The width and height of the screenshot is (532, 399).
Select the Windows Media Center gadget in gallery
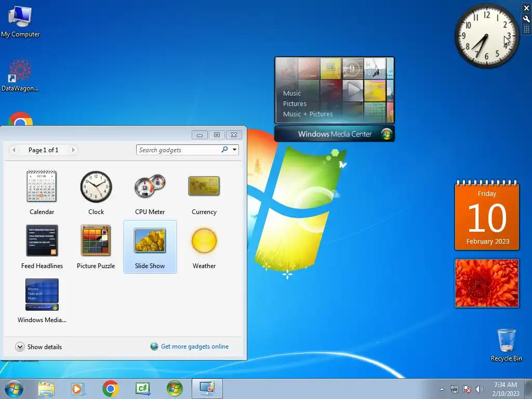pyautogui.click(x=42, y=301)
